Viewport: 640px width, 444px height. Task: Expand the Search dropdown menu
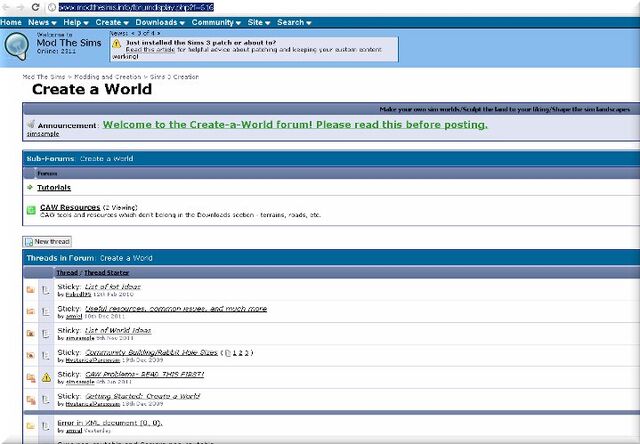pyautogui.click(x=294, y=22)
